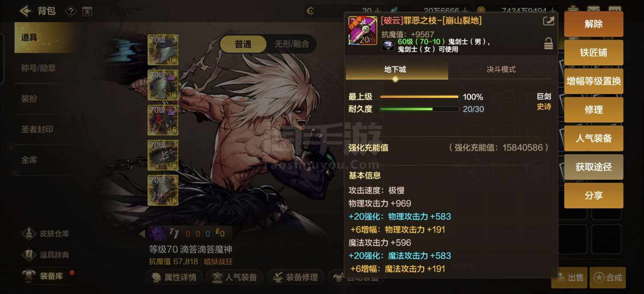
Task: Switch to the 决斗模式 tab
Action: click(501, 69)
